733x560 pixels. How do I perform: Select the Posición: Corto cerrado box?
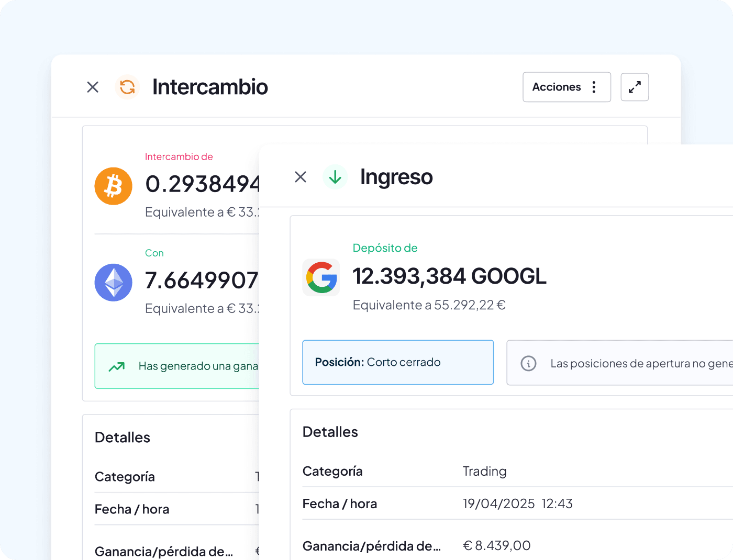click(398, 362)
